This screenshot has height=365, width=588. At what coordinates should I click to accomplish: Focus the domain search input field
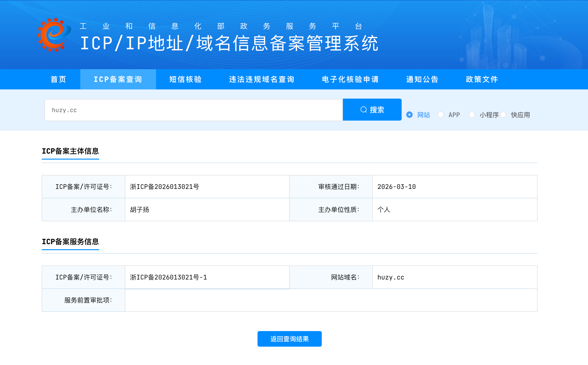193,110
